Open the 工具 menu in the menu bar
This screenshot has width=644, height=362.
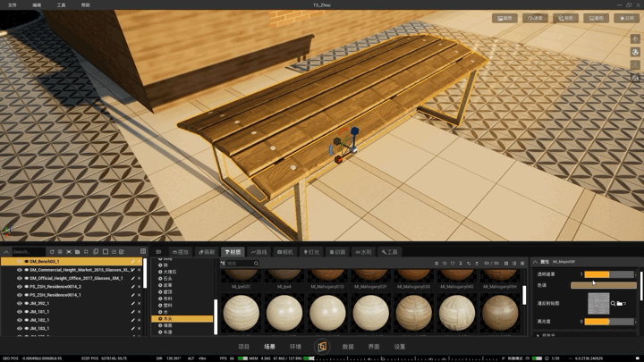point(61,5)
